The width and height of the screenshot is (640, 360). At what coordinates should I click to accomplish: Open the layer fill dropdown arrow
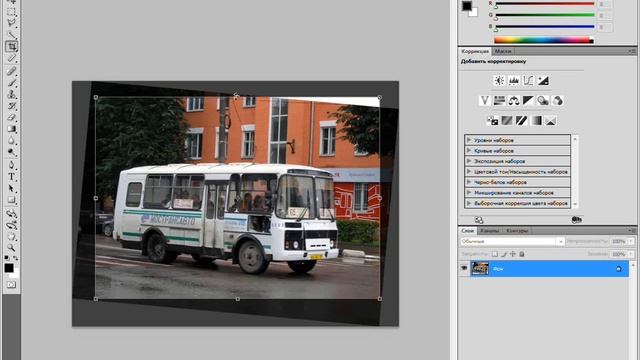(x=631, y=254)
